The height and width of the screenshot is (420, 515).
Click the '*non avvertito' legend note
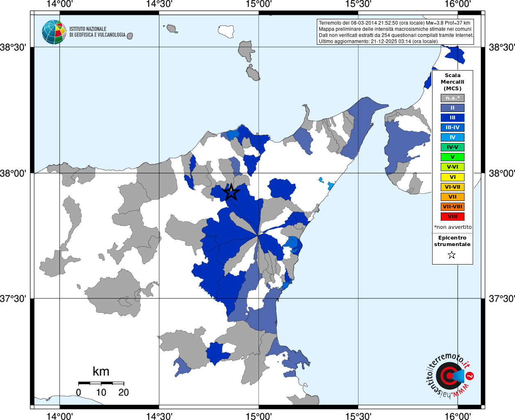(x=453, y=227)
